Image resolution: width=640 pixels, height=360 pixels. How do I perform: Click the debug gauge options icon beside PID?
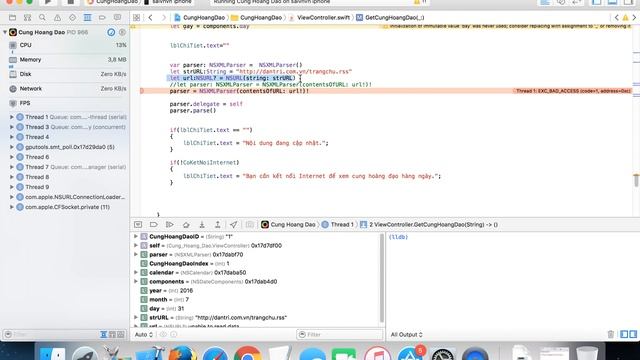[x=111, y=32]
